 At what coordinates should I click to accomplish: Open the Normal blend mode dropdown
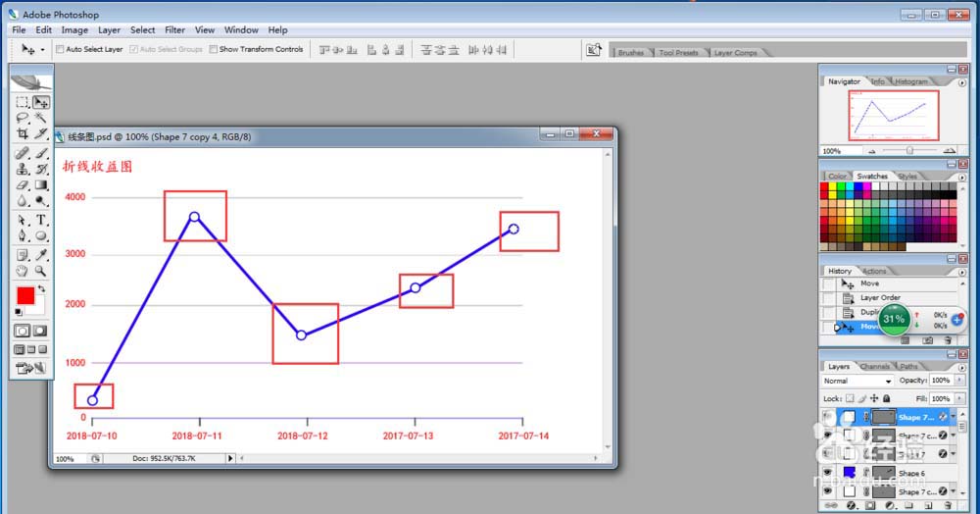click(857, 381)
